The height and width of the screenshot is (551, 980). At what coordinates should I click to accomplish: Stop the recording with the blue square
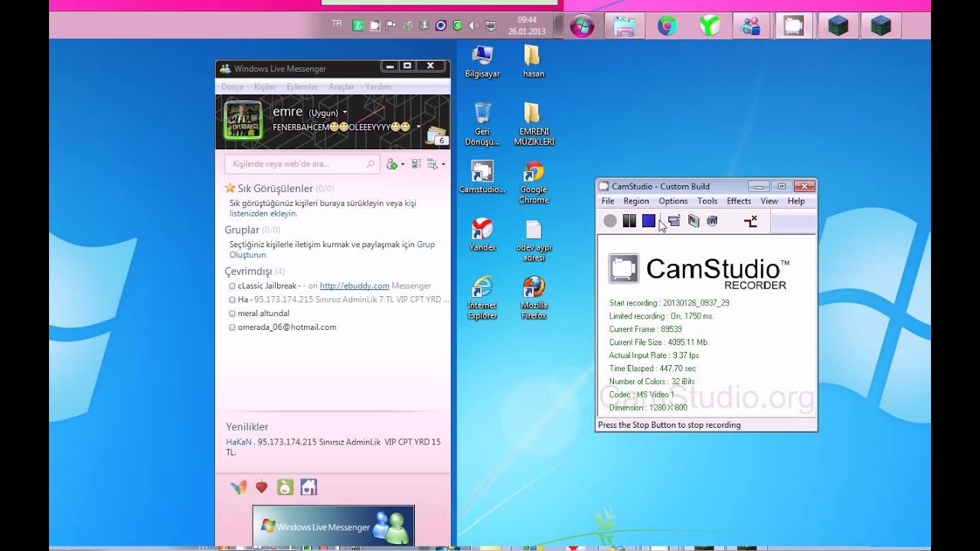click(x=648, y=221)
